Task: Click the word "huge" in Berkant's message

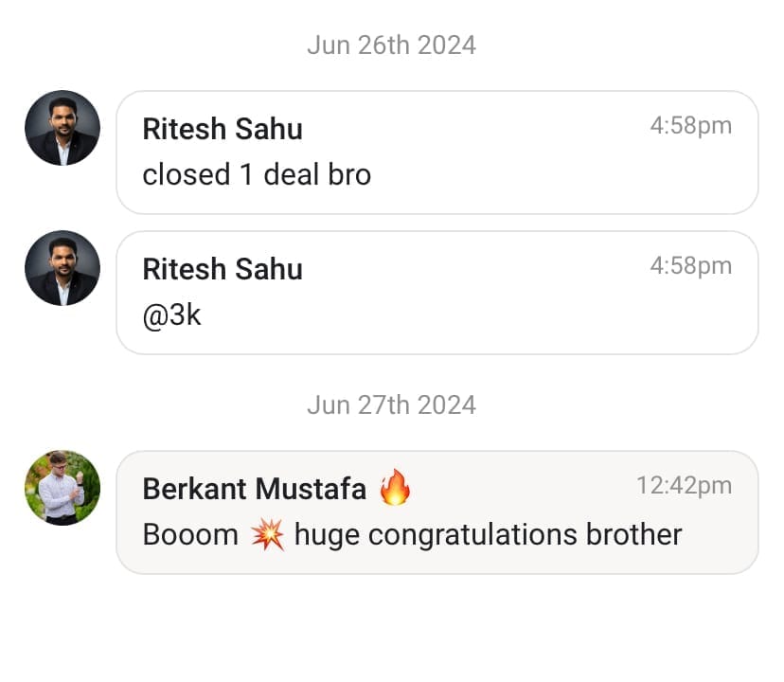Action: pos(328,535)
